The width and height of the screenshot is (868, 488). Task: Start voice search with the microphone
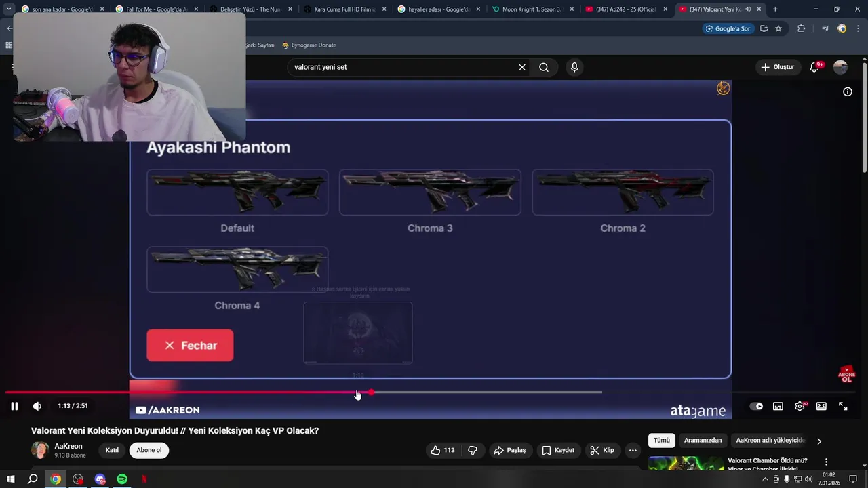[x=574, y=67]
